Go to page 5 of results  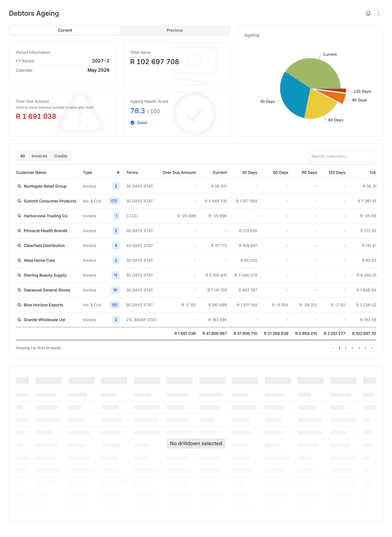(x=365, y=348)
